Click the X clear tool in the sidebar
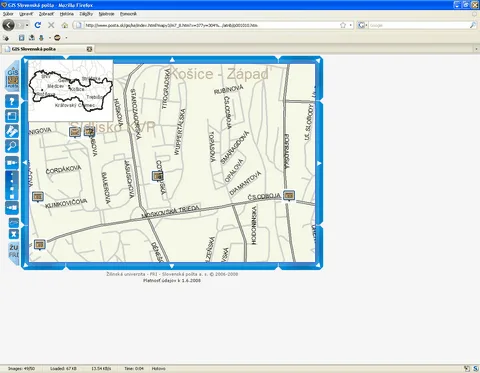Screen dimensions: 480x373 pyautogui.click(x=14, y=234)
